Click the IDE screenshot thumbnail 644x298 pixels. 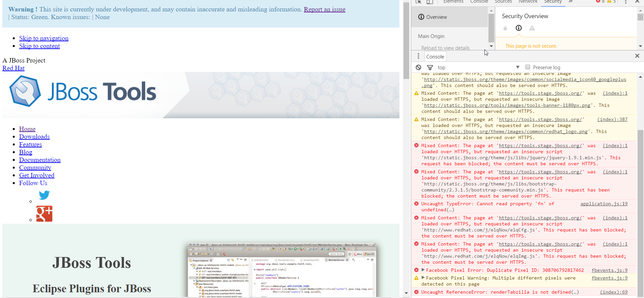pyautogui.click(x=282, y=270)
